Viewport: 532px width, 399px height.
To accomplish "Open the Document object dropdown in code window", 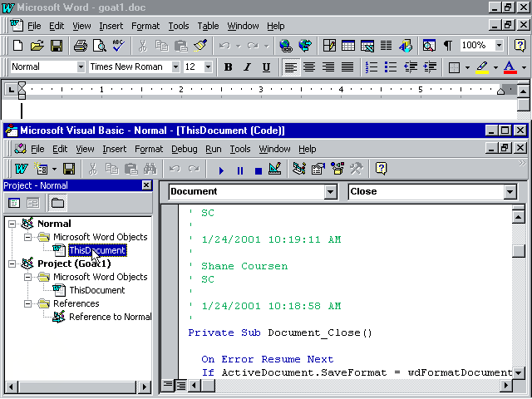I will pos(330,192).
